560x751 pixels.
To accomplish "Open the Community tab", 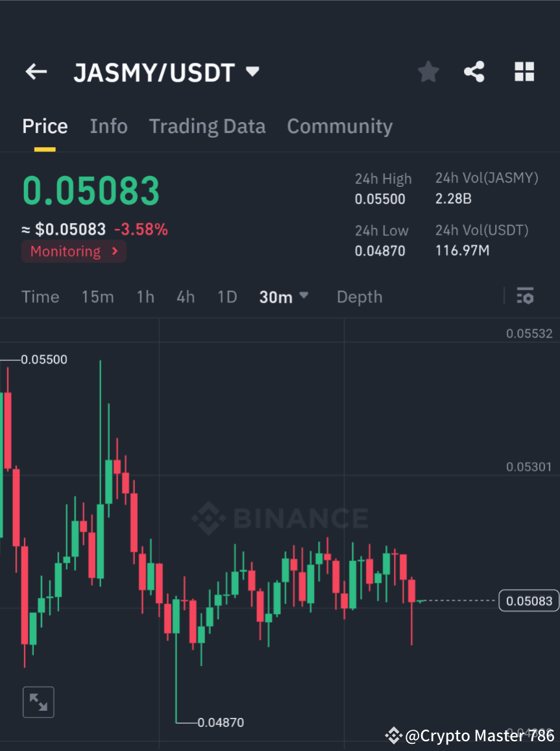I will [339, 126].
